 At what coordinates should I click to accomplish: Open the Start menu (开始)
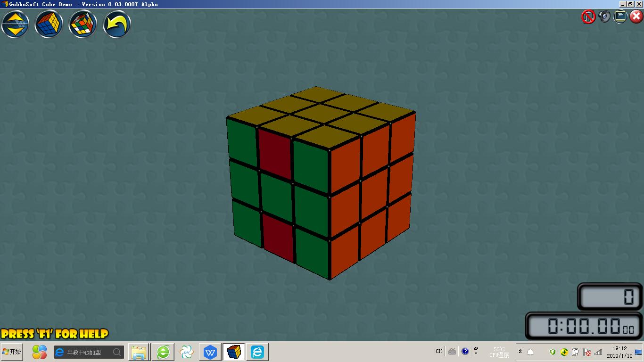(12, 352)
